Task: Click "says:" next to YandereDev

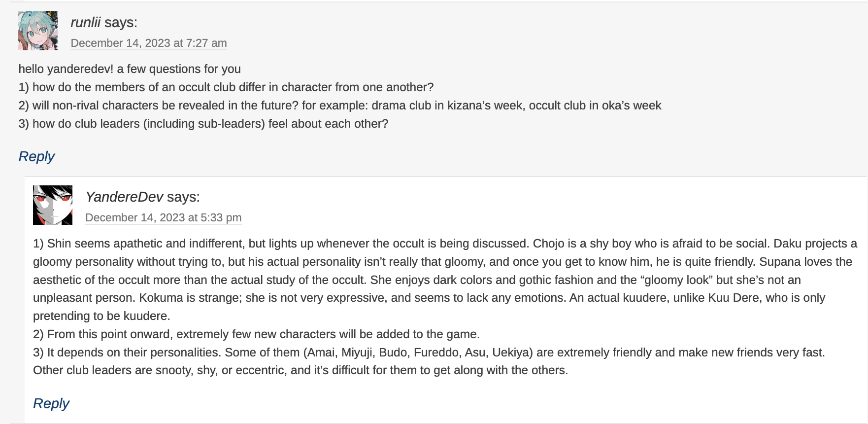Action: click(183, 197)
